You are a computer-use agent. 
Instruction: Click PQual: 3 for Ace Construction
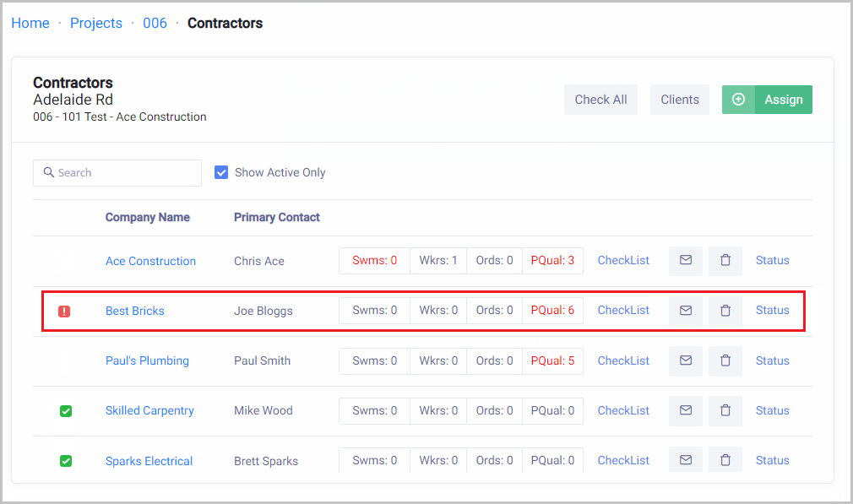pyautogui.click(x=552, y=261)
